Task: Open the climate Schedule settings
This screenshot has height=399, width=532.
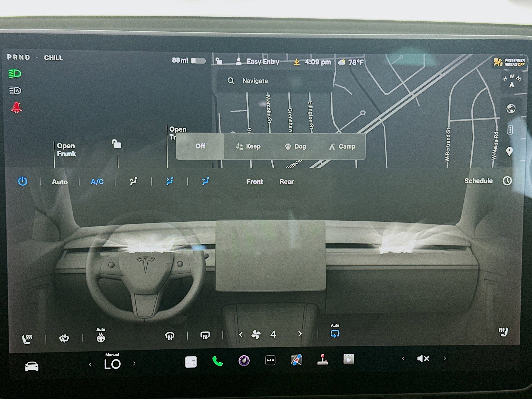Action: coord(478,181)
